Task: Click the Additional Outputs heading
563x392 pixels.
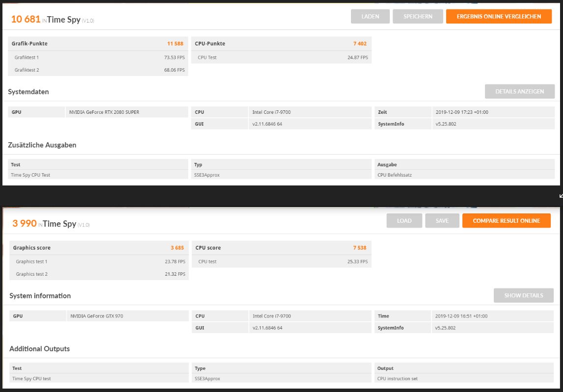Action: (x=39, y=349)
